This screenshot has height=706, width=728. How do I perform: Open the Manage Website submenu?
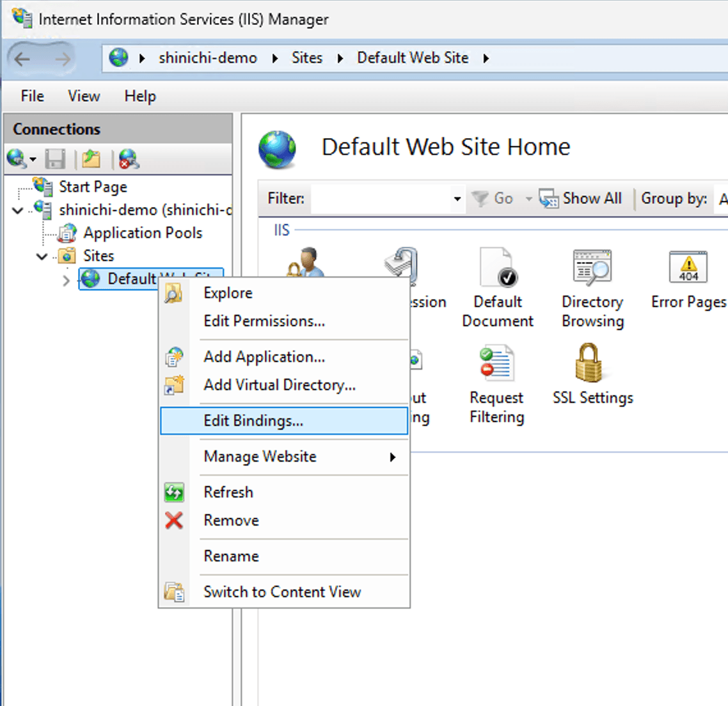point(260,457)
